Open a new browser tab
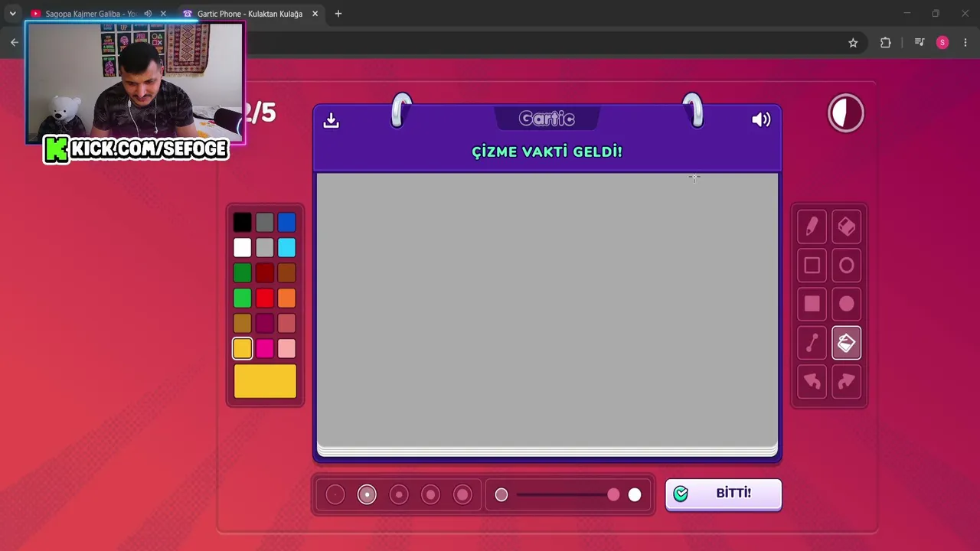This screenshot has height=551, width=980. pyautogui.click(x=338, y=14)
